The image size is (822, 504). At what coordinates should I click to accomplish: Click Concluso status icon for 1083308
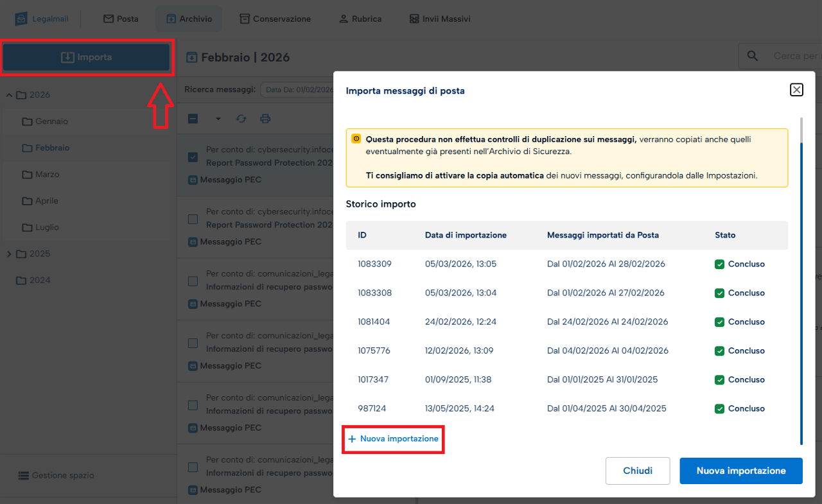pos(719,293)
